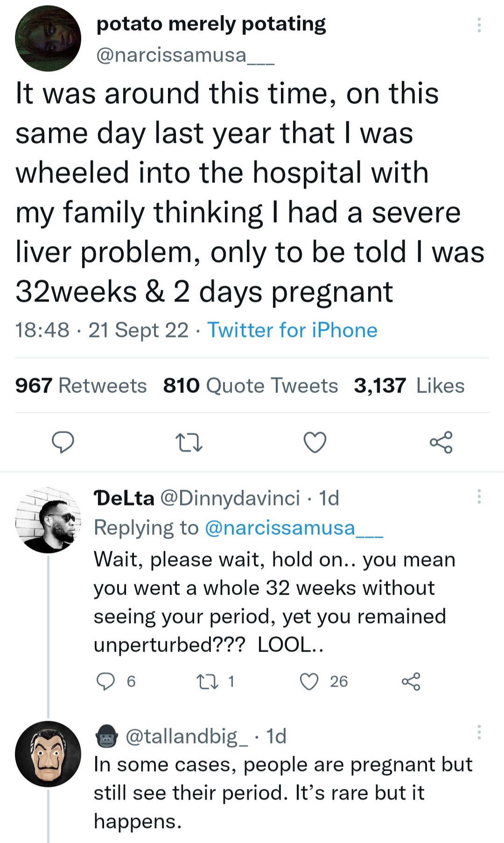The height and width of the screenshot is (843, 504).
Task: Tap the reply icon under main tweet
Action: tap(63, 442)
